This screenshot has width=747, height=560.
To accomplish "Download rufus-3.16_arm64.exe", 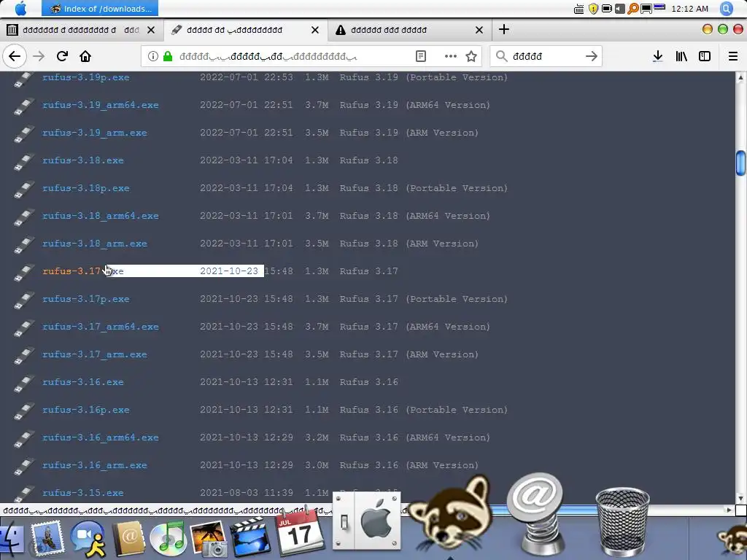I will 101,437.
